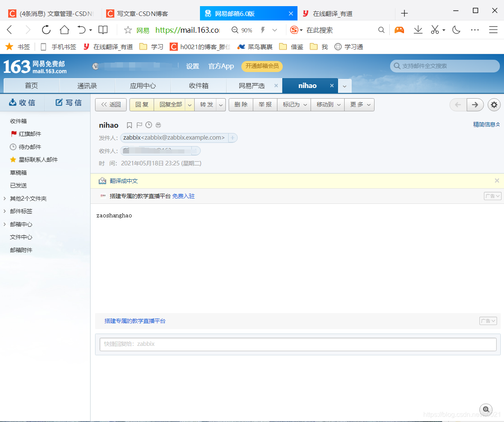Bookmark page with star icon in address bar
504x422 pixels.
coord(128,30)
